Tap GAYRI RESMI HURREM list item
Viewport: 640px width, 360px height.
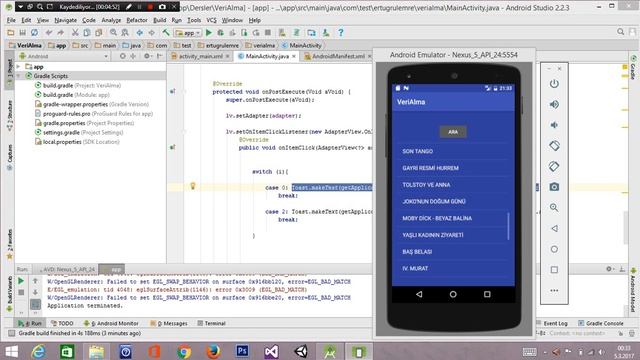(x=453, y=168)
